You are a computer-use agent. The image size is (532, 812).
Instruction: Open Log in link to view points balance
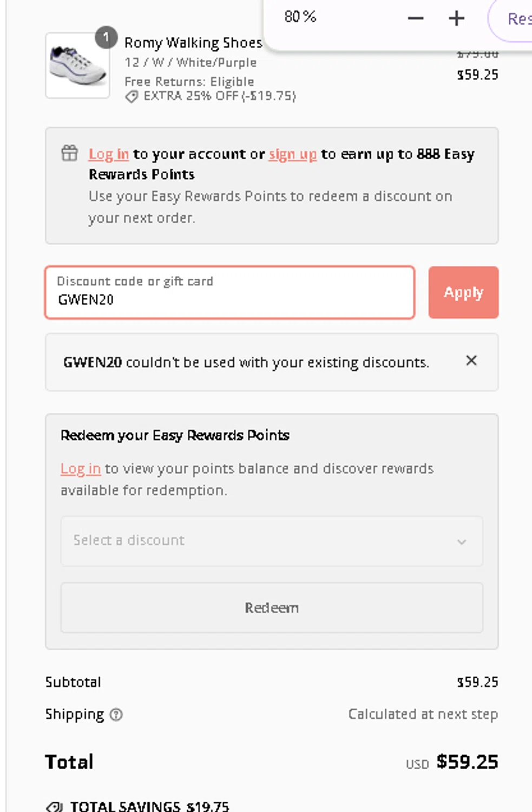pyautogui.click(x=81, y=469)
